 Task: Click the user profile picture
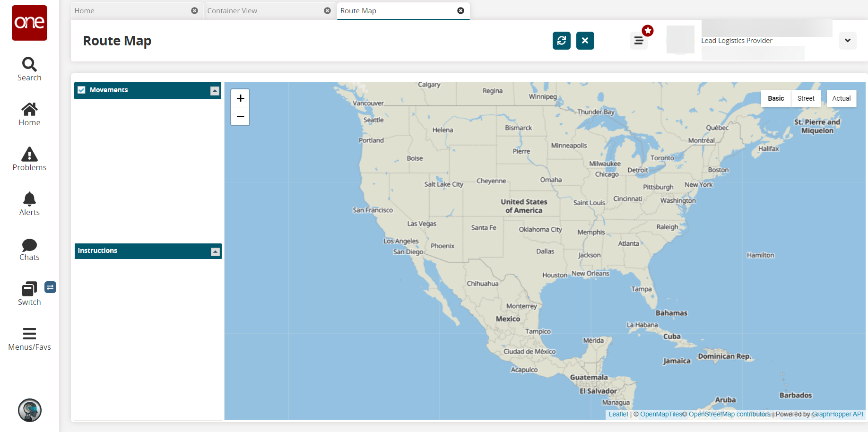[x=680, y=40]
